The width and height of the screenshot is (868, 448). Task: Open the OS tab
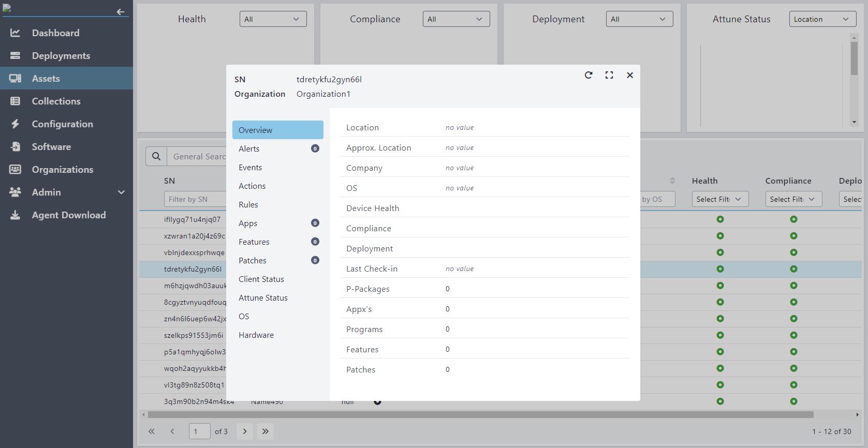tap(278, 316)
